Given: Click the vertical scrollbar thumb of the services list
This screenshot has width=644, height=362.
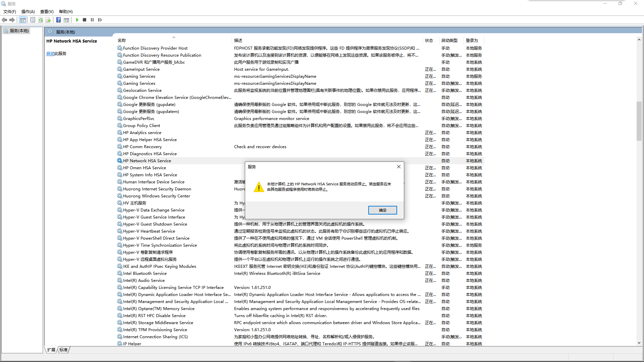Looking at the screenshot, I should click(x=639, y=121).
